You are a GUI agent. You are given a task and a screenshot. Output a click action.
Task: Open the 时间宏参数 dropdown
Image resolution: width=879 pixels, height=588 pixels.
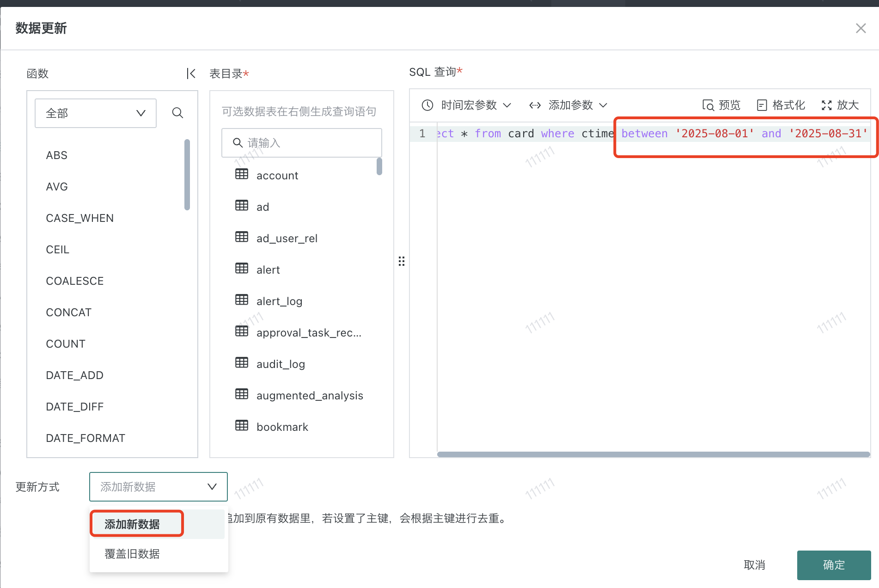pos(476,105)
